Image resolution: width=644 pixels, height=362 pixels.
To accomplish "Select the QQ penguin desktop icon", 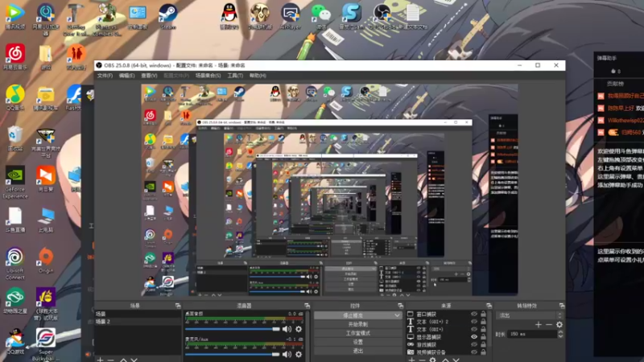I will pyautogui.click(x=229, y=17).
